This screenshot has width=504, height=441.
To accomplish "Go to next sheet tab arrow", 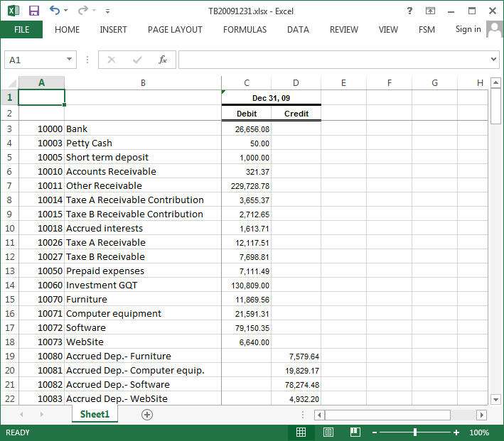I will (x=41, y=414).
